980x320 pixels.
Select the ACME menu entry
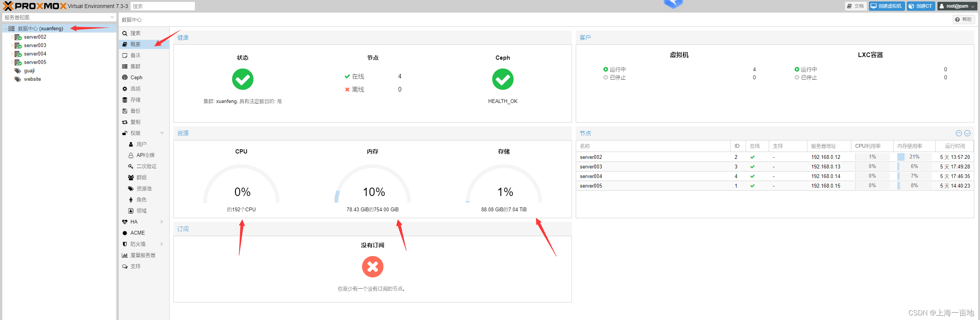[144, 233]
